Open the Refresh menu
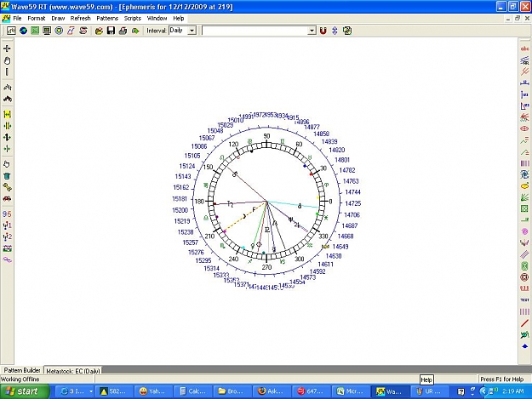This screenshot has width=532, height=399. (80, 19)
